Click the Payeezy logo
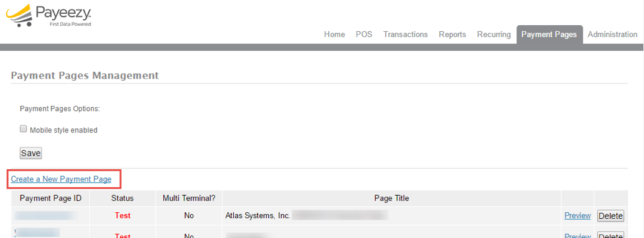The height and width of the screenshot is (238, 644). (49, 16)
